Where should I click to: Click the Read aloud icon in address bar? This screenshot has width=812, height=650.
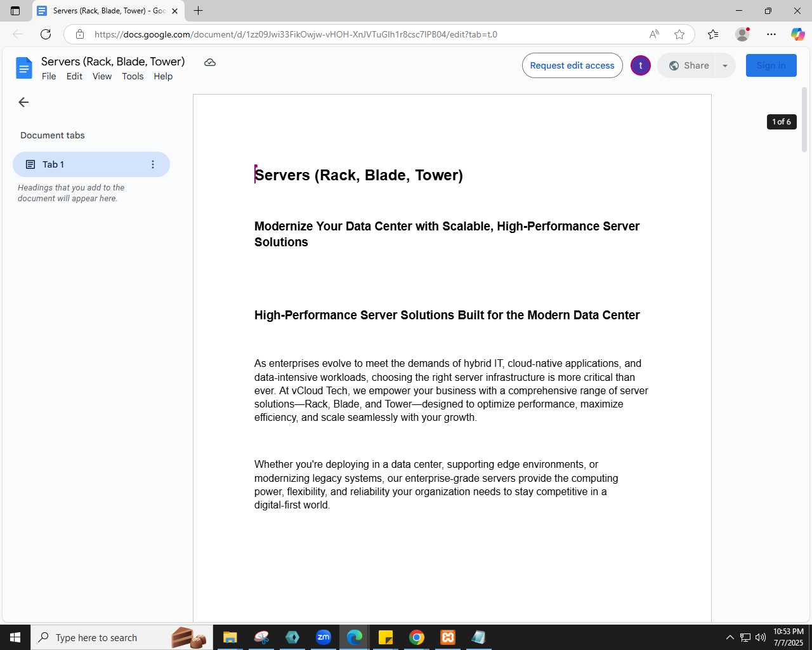pyautogui.click(x=654, y=34)
